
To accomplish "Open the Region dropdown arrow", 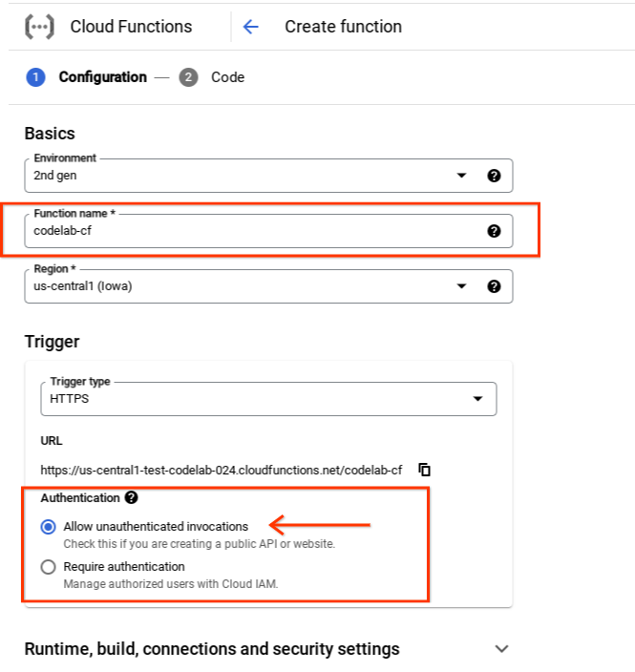I will [461, 286].
